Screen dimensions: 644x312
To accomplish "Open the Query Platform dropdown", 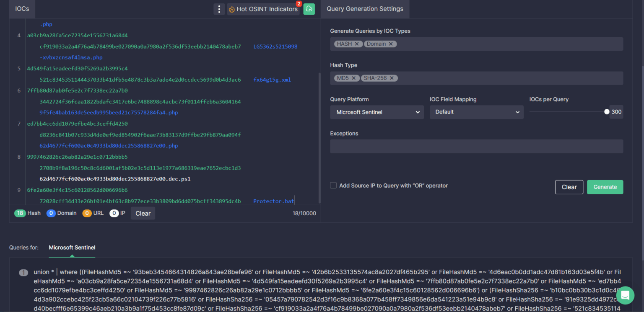I will [377, 112].
